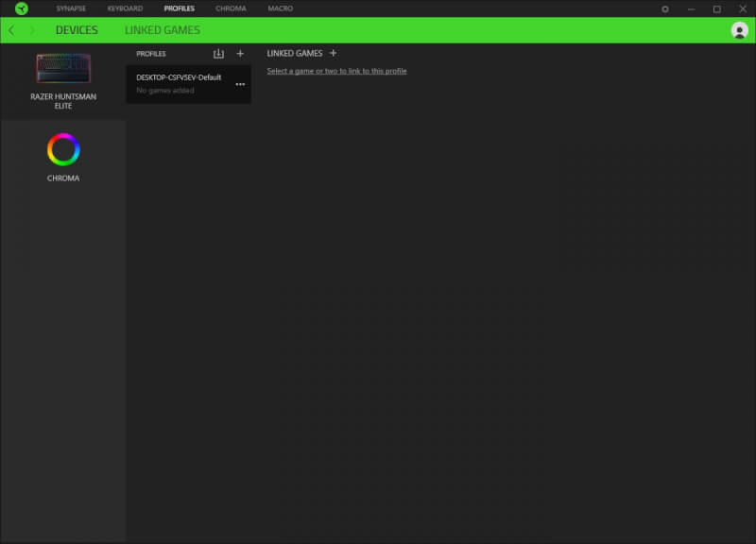This screenshot has height=544, width=756.
Task: Select the DESKTOP-CSFV5EV-Default profile
Action: (x=188, y=84)
